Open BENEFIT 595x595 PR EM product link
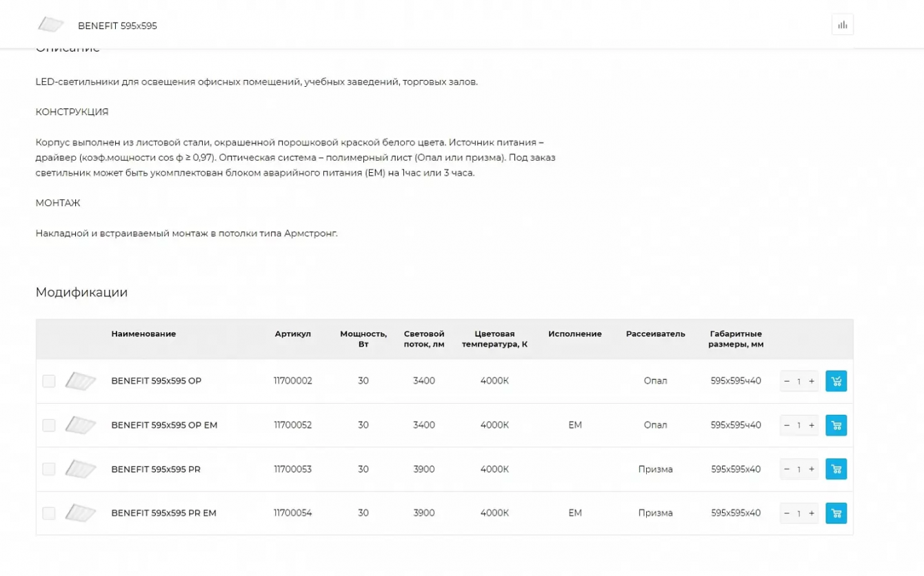The height and width of the screenshot is (576, 924). 163,513
